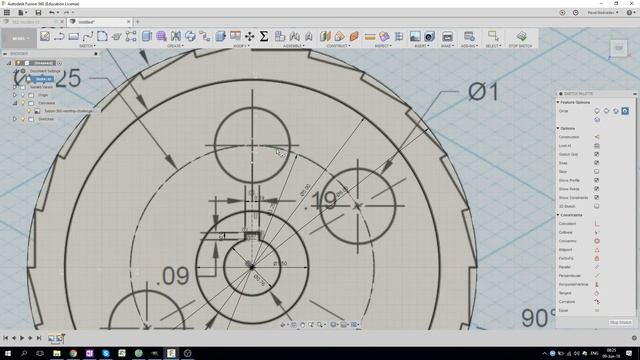Open Windows Start menu
The width and height of the screenshot is (640, 360).
click(x=7, y=353)
